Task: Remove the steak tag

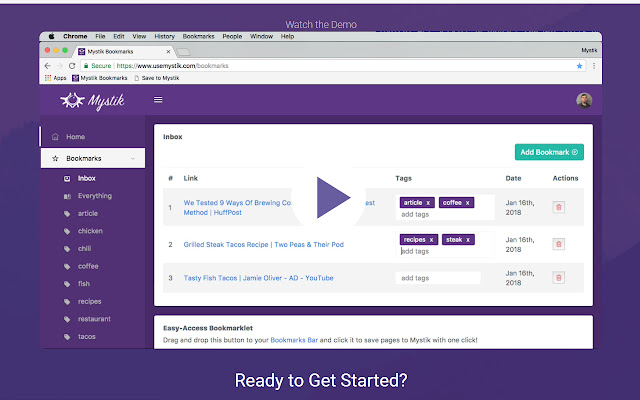Action: (x=468, y=240)
